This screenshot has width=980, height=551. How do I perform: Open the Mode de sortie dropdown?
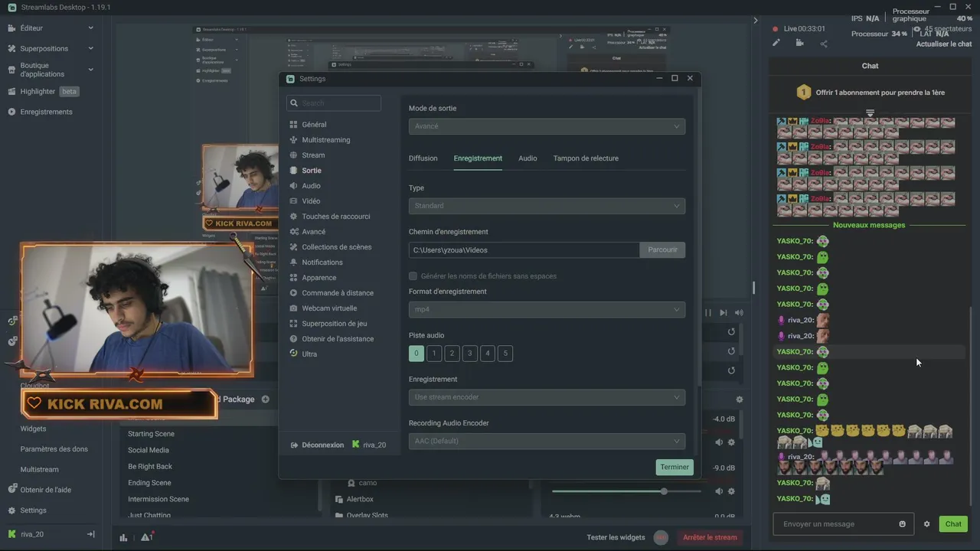tap(547, 126)
